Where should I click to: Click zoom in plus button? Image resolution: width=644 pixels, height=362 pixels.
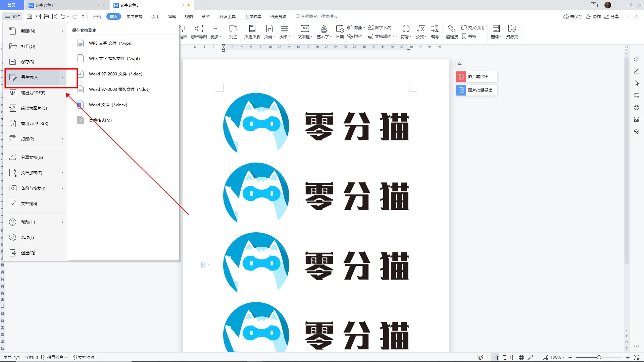pyautogui.click(x=628, y=357)
